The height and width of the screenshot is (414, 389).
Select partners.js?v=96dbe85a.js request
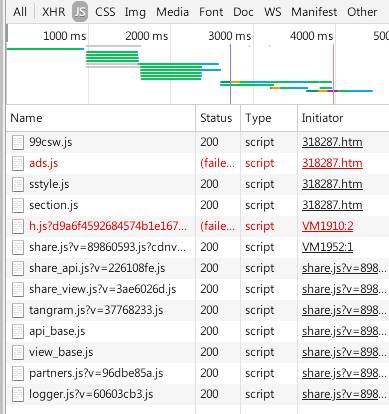96,373
